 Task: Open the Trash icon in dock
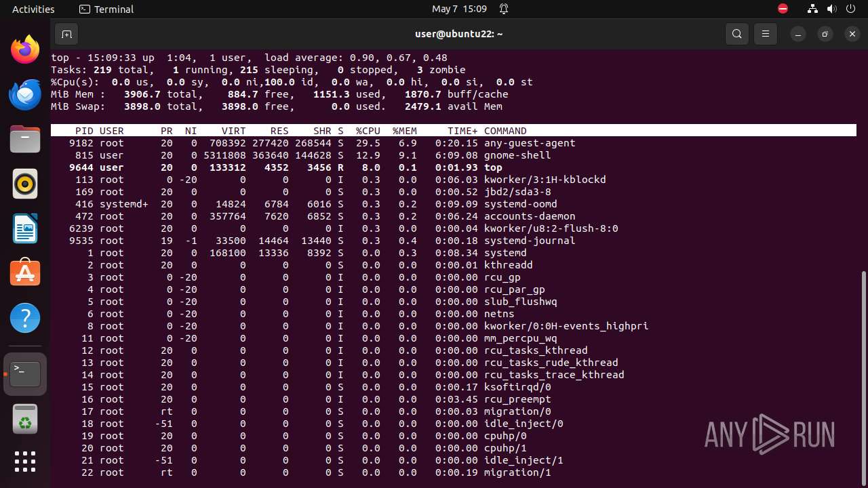point(25,419)
